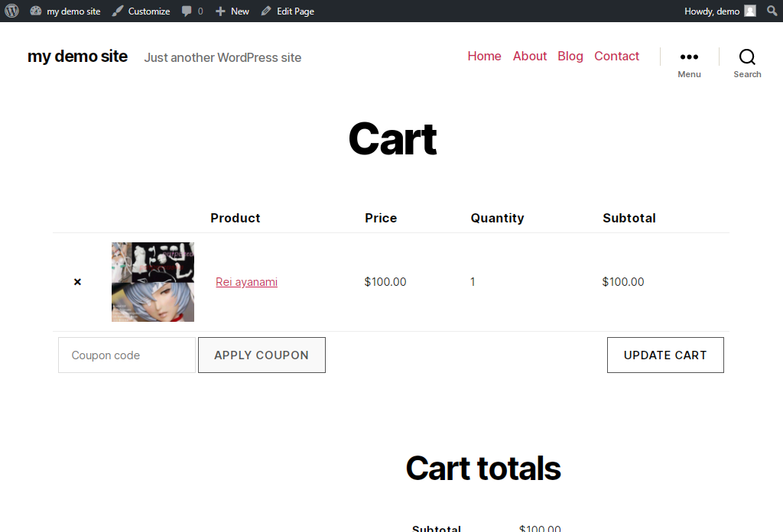The image size is (783, 532).
Task: Open the About page from navigation
Action: [530, 56]
